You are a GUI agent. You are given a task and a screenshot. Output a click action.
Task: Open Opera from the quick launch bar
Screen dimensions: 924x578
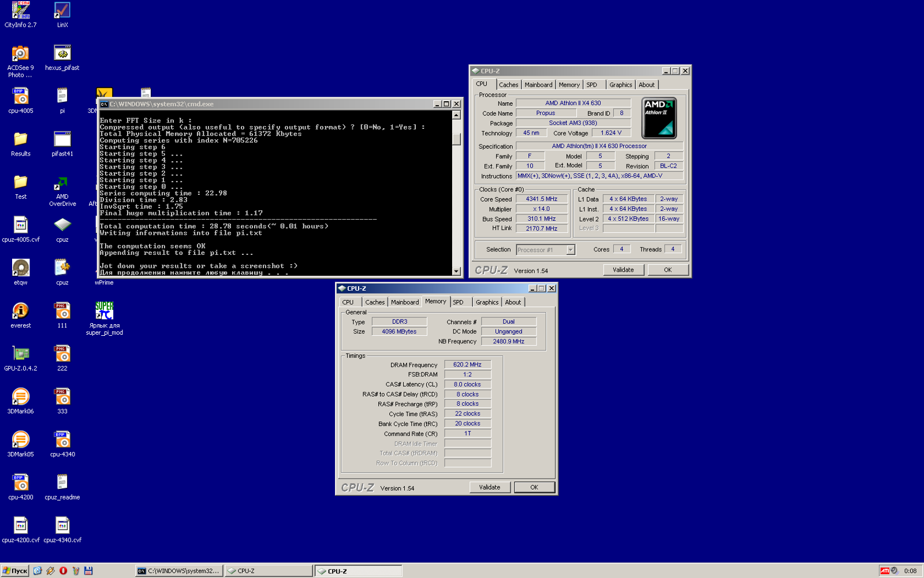[63, 570]
